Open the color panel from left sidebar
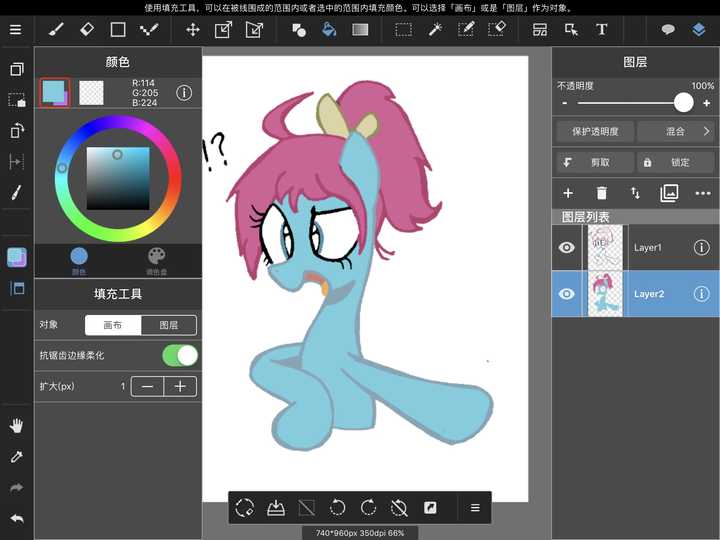Image resolution: width=720 pixels, height=540 pixels. pyautogui.click(x=17, y=258)
